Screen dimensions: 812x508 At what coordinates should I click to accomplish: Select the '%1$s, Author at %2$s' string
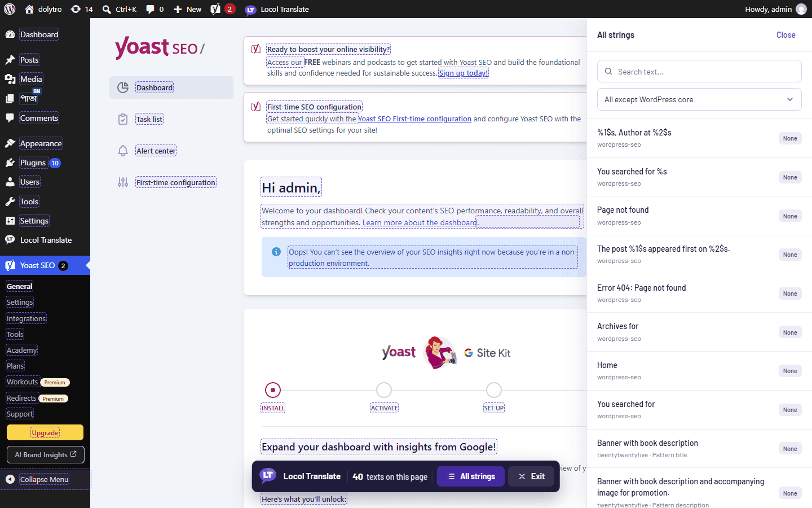pos(699,138)
